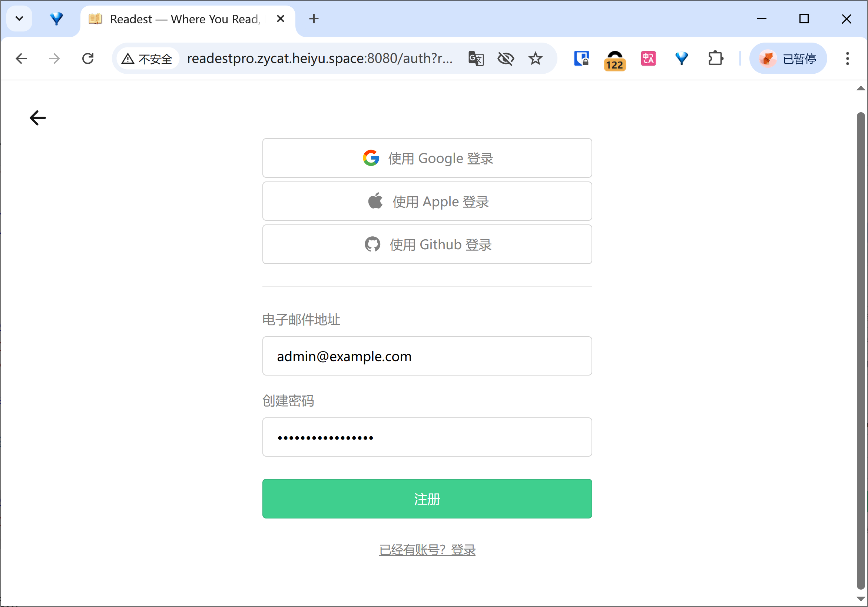Maximize the browser window

point(804,19)
